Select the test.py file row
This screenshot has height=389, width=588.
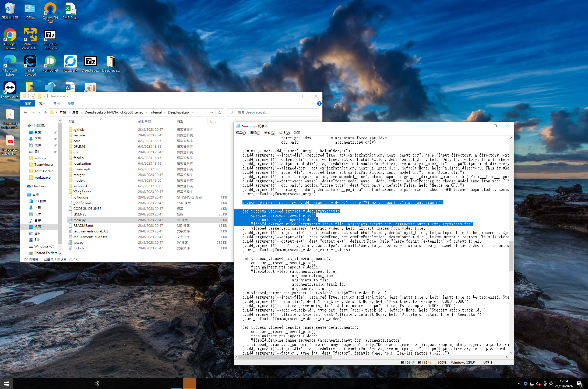tap(147, 243)
